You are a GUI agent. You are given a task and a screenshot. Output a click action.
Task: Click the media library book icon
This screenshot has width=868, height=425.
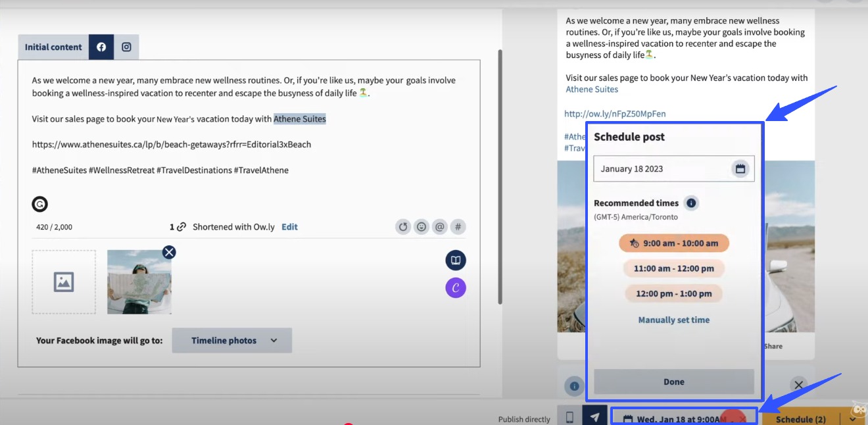pos(456,259)
